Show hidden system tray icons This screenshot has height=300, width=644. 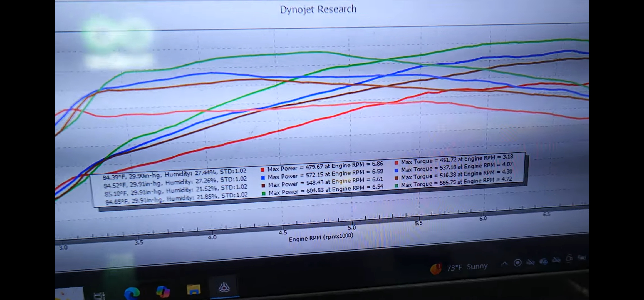(x=504, y=263)
